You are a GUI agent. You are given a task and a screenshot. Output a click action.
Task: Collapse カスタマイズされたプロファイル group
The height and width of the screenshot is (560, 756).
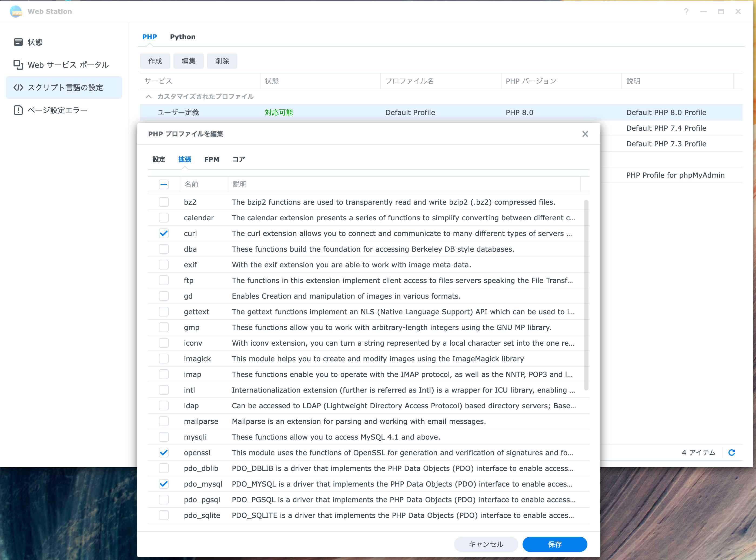coord(149,97)
